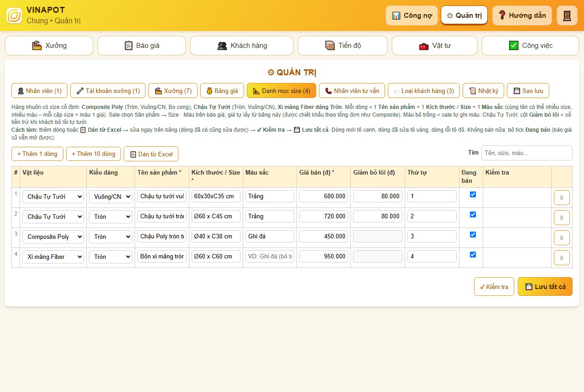Click Dán từ Excel button
Viewport: 584px width, 392px height.
point(151,154)
